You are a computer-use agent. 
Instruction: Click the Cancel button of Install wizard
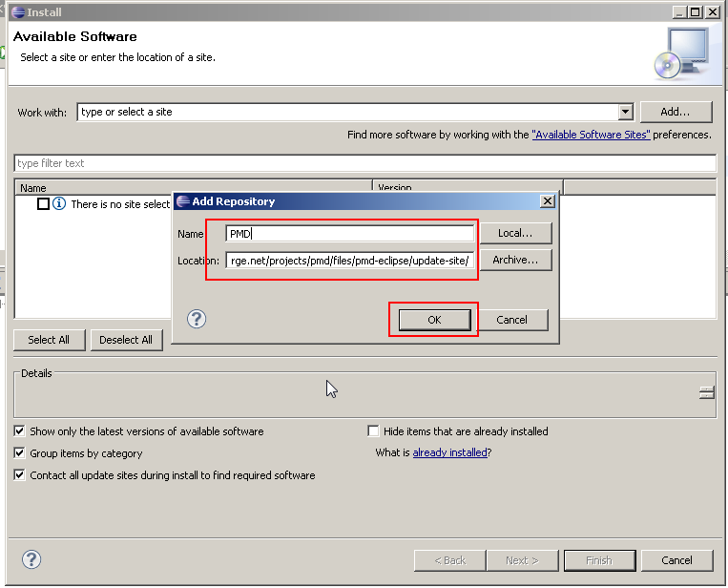pyautogui.click(x=676, y=560)
